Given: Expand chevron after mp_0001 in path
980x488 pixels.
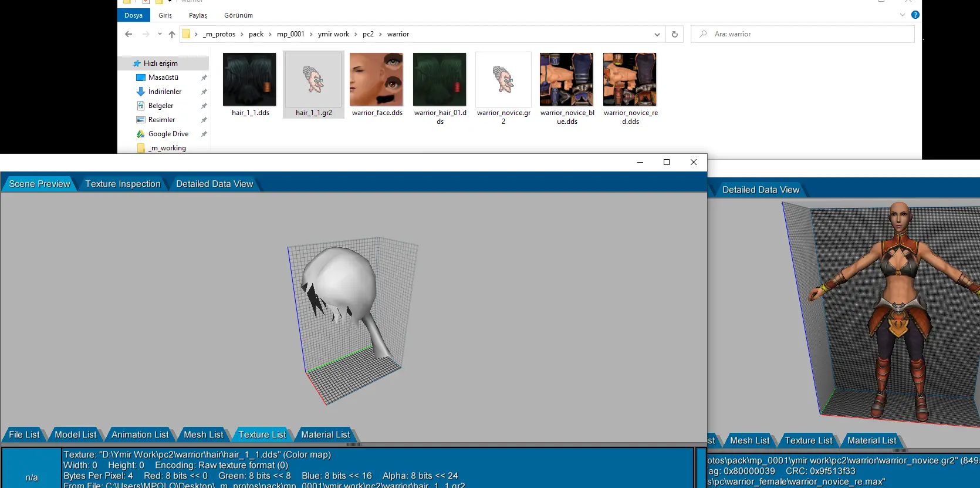Looking at the screenshot, I should (311, 34).
